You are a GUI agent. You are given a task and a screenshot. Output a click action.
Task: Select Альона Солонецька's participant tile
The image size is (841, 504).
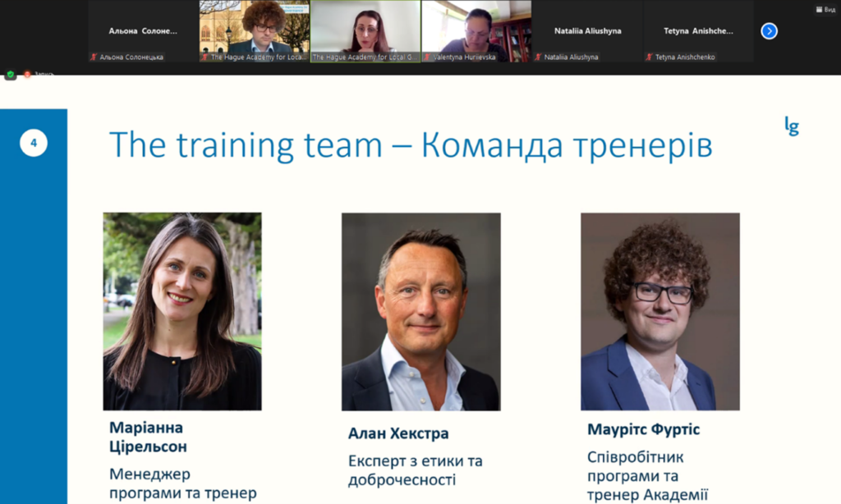point(143,31)
